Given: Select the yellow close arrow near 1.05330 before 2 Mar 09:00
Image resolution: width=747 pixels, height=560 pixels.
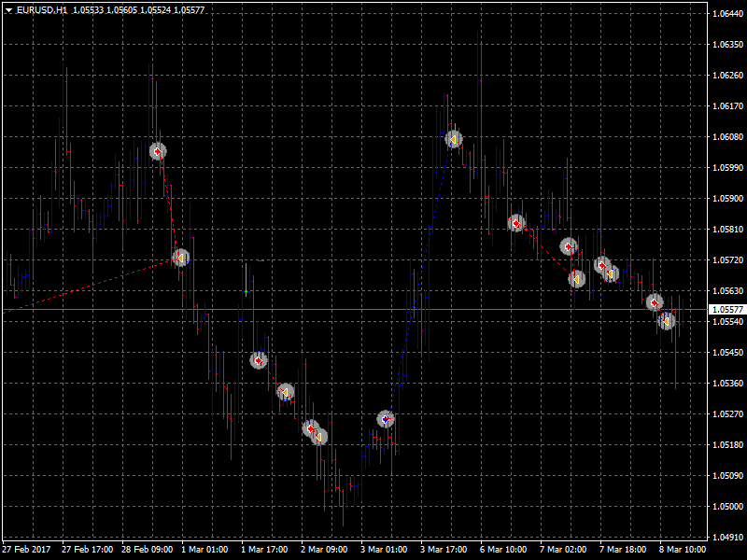Looking at the screenshot, I should click(x=285, y=392).
